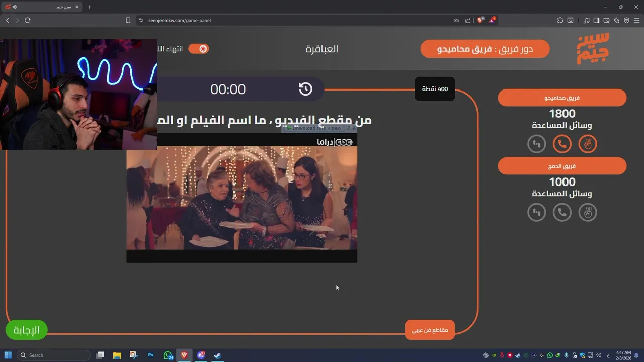
Task: Click the دور فريق : فريق محاميحو banner
Action: click(x=485, y=49)
